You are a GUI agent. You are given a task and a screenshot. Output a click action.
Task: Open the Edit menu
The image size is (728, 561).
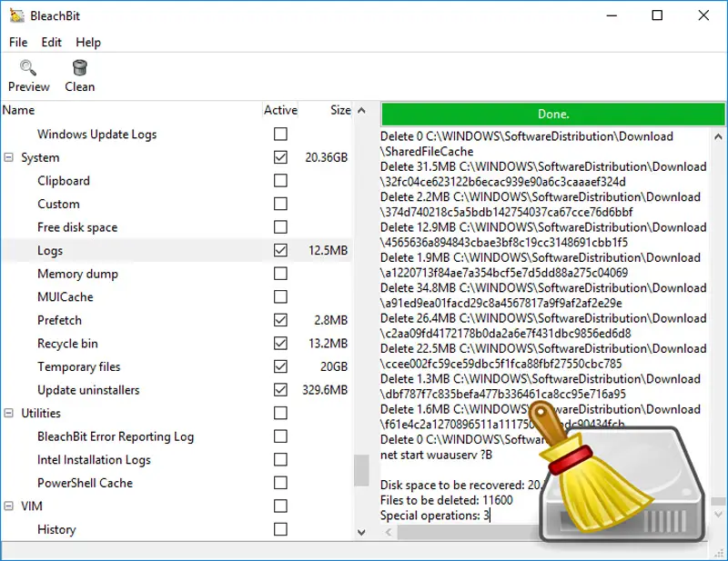51,42
